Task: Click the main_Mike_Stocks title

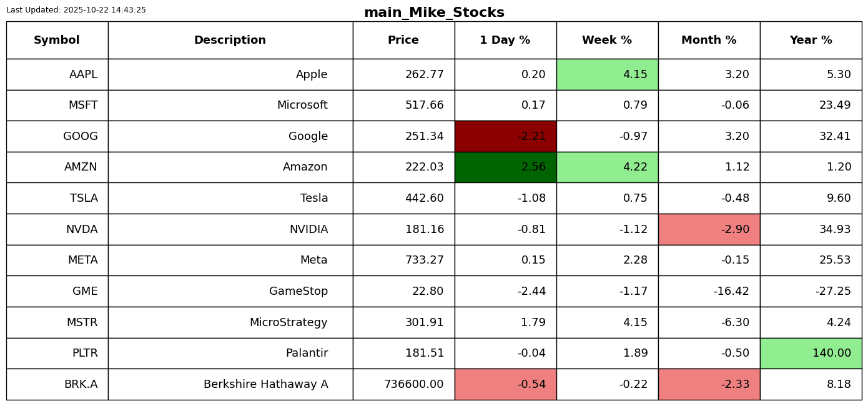Action: point(434,12)
